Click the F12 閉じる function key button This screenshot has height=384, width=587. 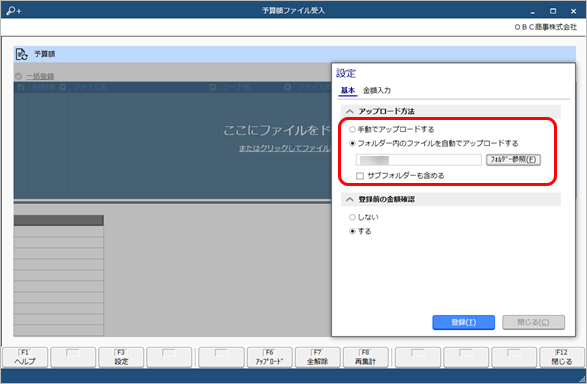click(562, 358)
